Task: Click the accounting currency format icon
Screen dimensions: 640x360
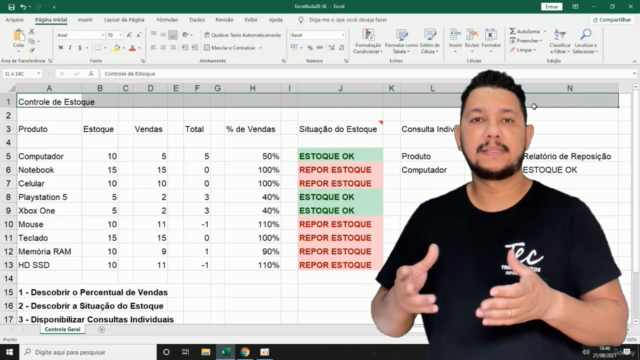Action: pos(294,48)
